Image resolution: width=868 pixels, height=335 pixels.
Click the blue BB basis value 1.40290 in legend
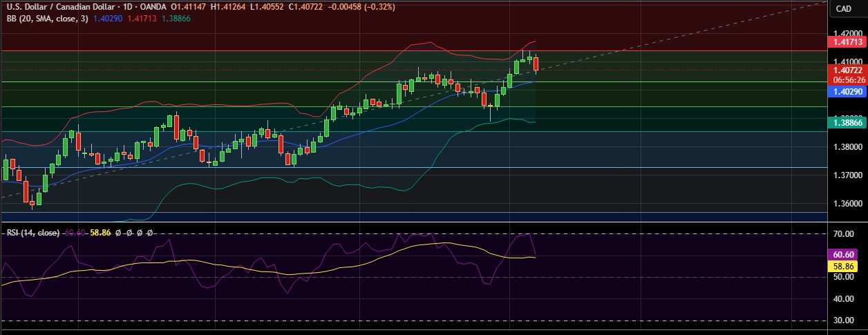[108, 18]
